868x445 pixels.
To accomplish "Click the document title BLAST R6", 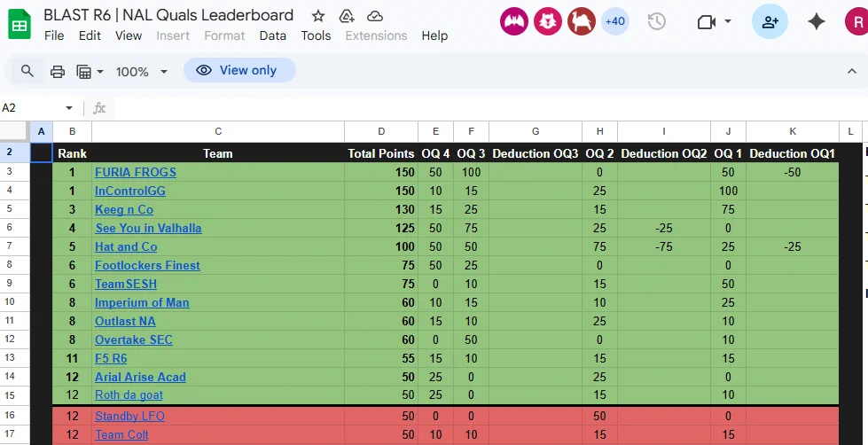I will pyautogui.click(x=168, y=15).
